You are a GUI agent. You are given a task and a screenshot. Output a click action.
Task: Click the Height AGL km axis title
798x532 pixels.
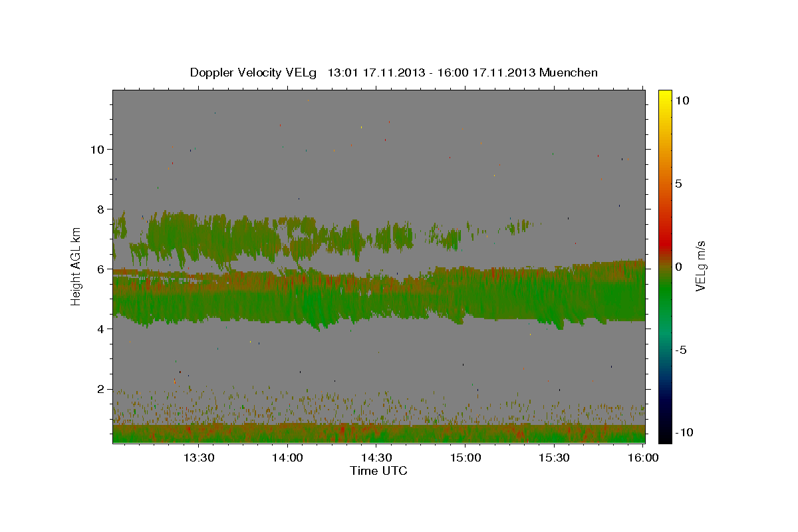point(76,266)
